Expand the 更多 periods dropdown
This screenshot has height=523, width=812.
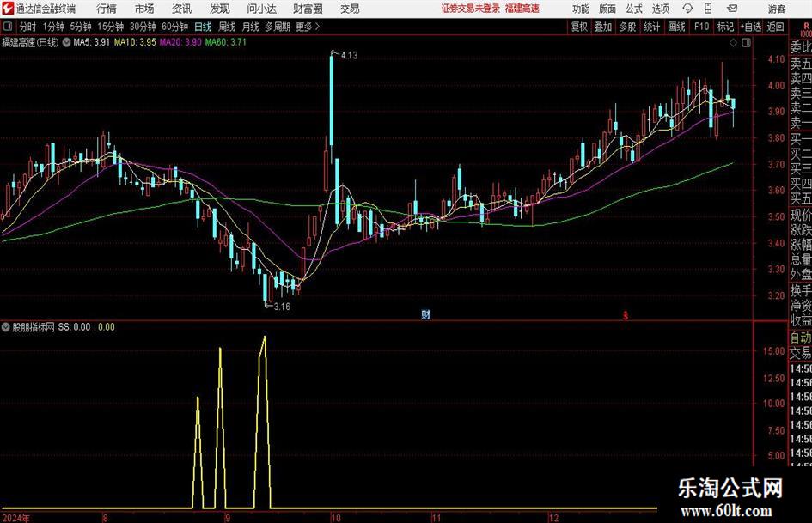[x=308, y=27]
